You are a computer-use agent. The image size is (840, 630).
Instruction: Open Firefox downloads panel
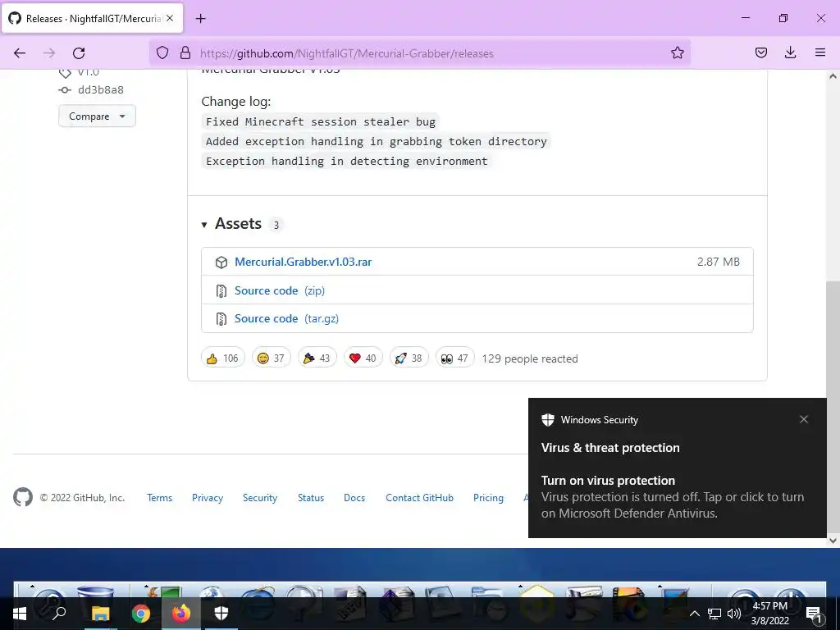[x=790, y=52]
